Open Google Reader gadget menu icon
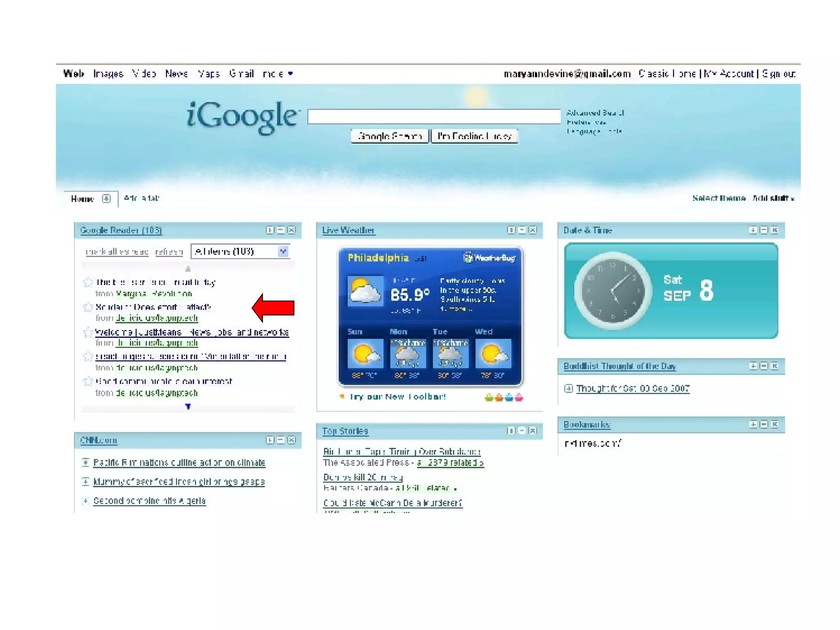This screenshot has height=630, width=840. click(x=270, y=230)
